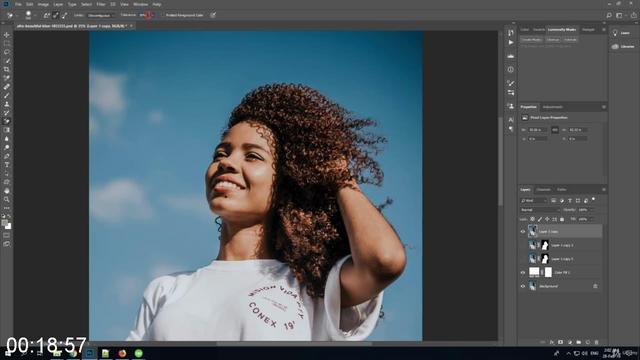Select the Brush tool
The height and width of the screenshot is (360, 640).
coord(7,96)
